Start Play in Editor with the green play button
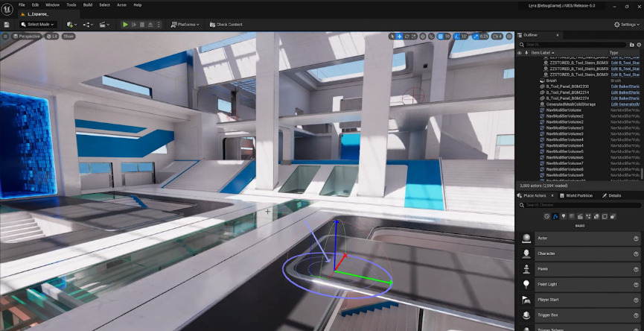 tap(125, 25)
